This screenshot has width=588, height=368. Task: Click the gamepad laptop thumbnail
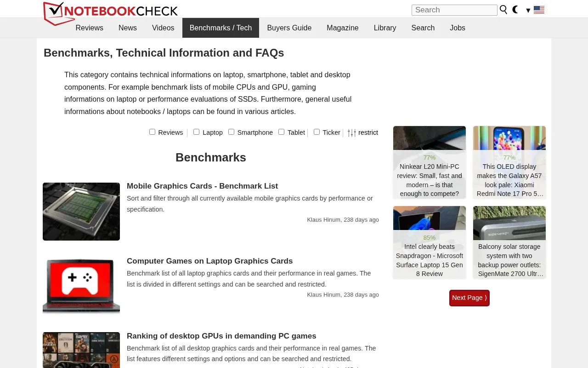[x=81, y=287]
